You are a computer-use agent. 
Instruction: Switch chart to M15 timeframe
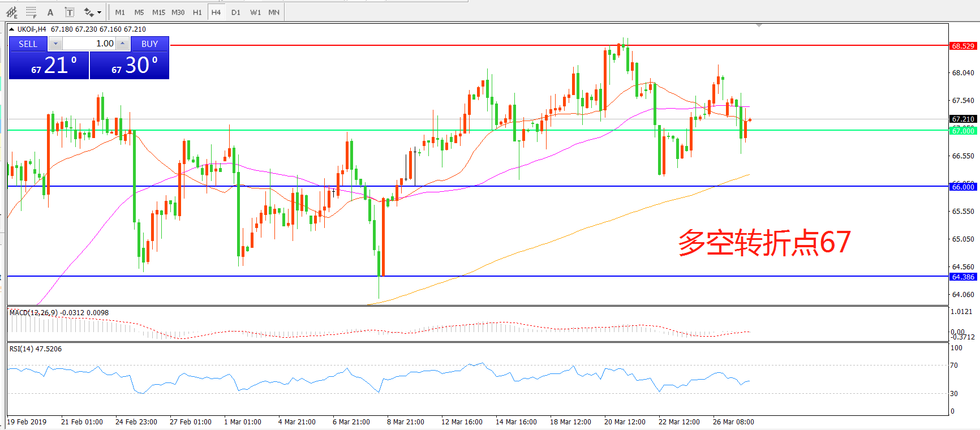tap(158, 12)
